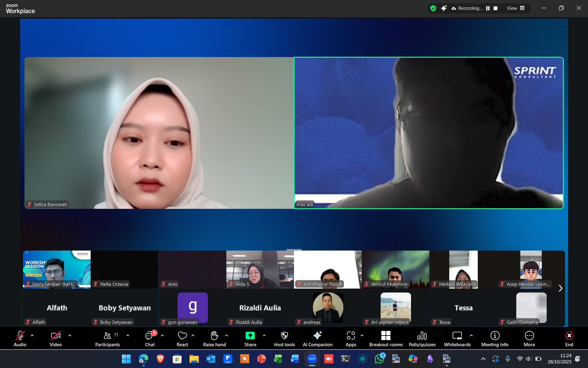
Task: Unmute the Audio microphone
Action: coord(20,336)
